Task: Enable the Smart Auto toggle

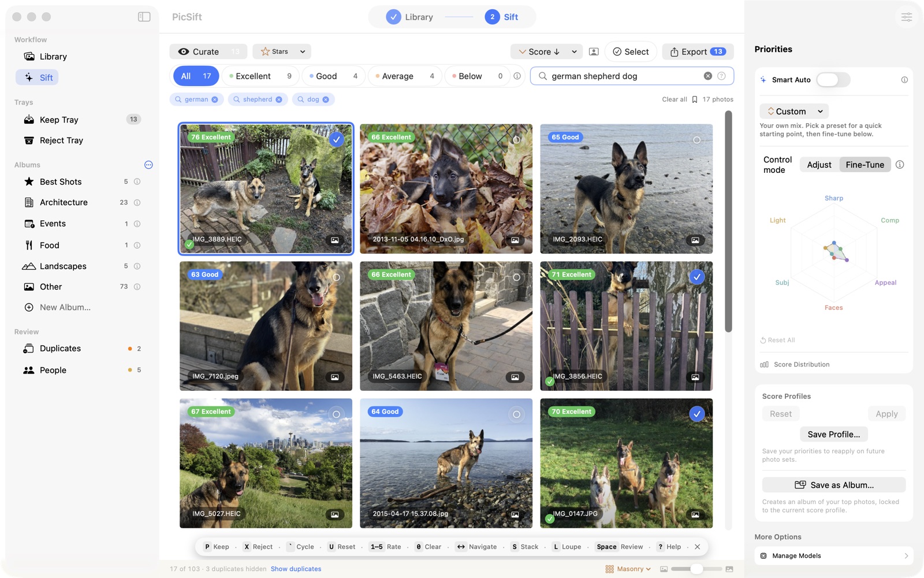Action: [x=833, y=80]
